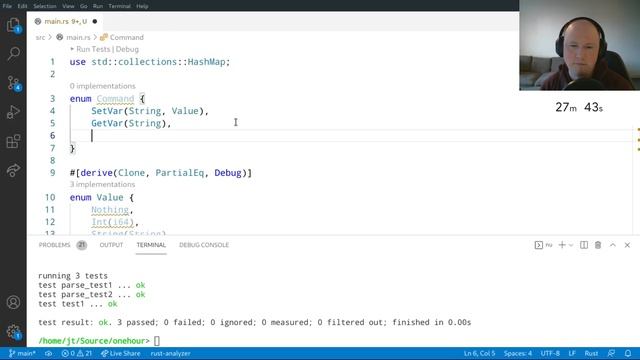
Task: Open the Accounts menu
Action: [13, 302]
